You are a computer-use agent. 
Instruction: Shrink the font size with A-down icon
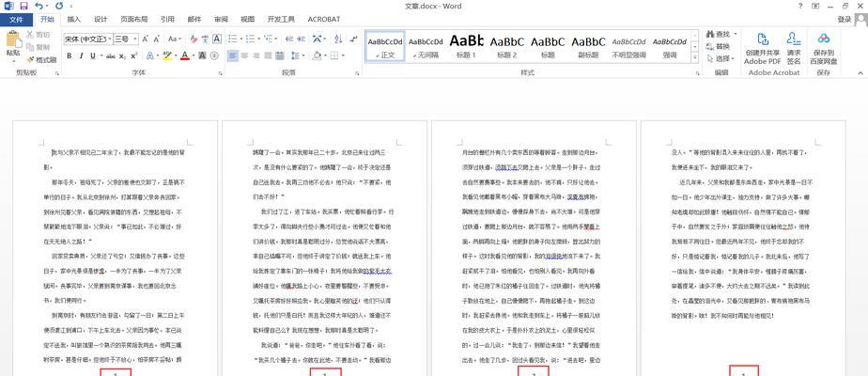tap(156, 39)
